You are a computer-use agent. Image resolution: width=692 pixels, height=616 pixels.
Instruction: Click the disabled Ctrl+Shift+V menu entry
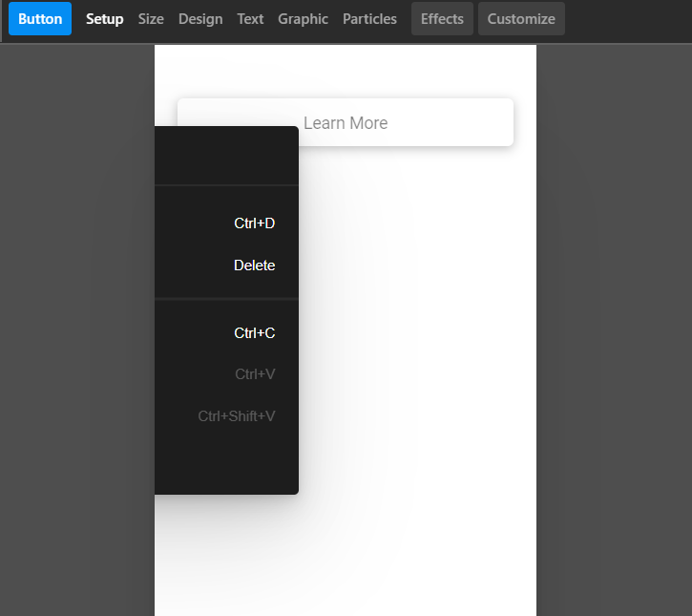(227, 416)
